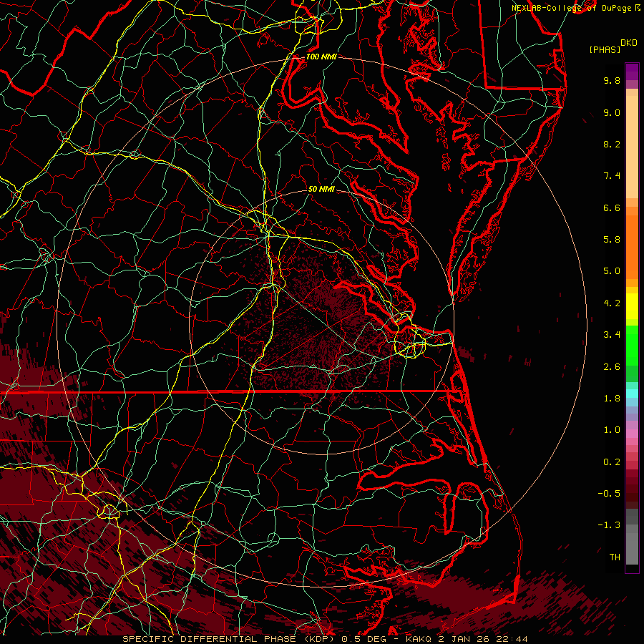The image size is (644, 644).
Task: Click the DKD label above the color scale
Action: pos(628,43)
